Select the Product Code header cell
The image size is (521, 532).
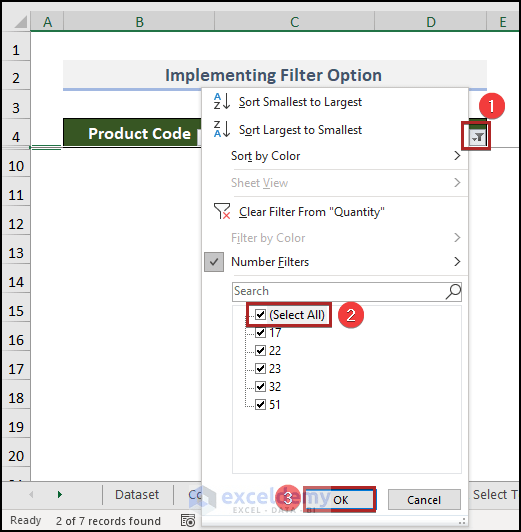click(x=132, y=133)
